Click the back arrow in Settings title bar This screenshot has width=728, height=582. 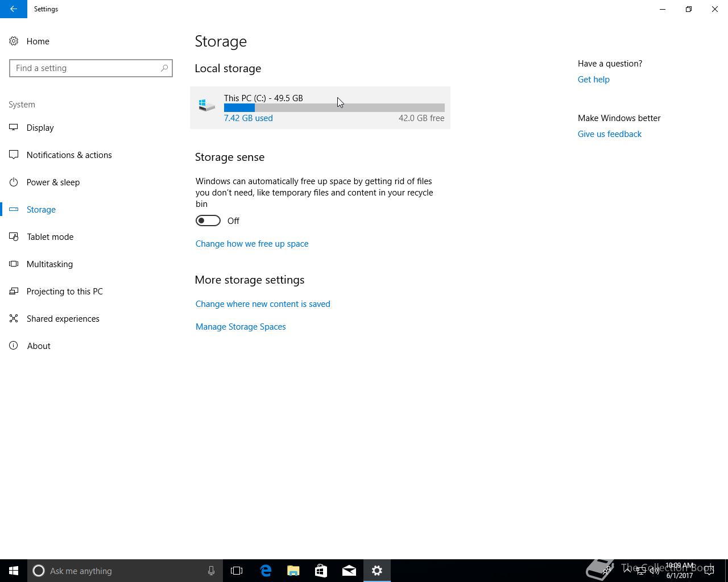click(x=13, y=9)
